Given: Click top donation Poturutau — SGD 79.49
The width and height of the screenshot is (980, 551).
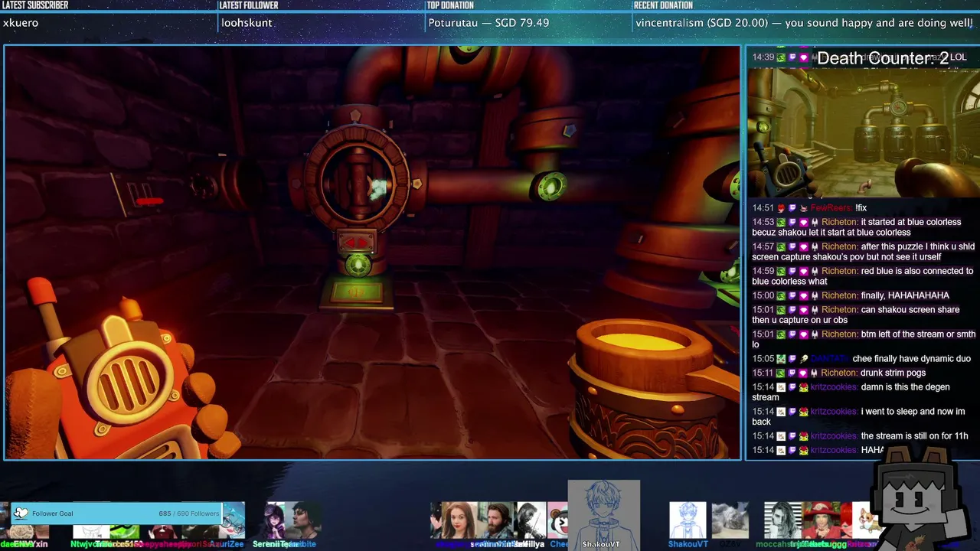Looking at the screenshot, I should [488, 23].
